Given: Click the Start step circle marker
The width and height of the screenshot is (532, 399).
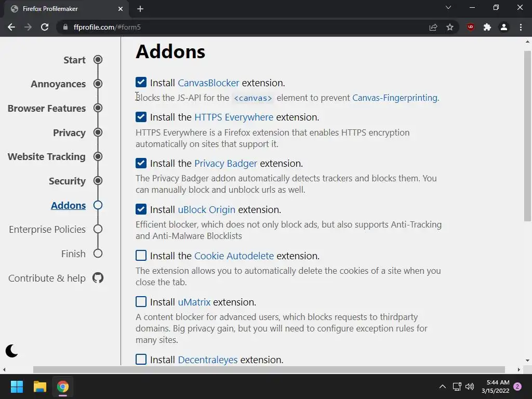Looking at the screenshot, I should 98,60.
